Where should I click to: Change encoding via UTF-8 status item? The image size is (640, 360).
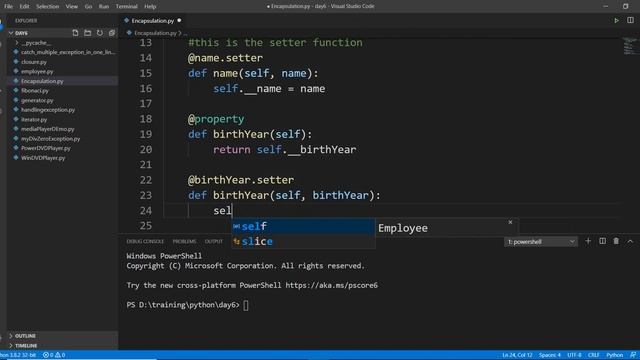click(x=574, y=355)
